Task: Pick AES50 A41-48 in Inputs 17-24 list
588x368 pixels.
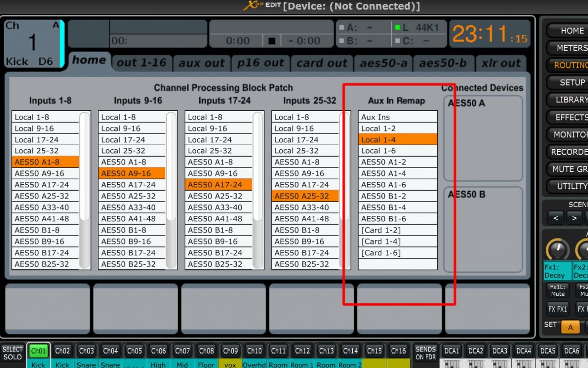Action: click(219, 219)
